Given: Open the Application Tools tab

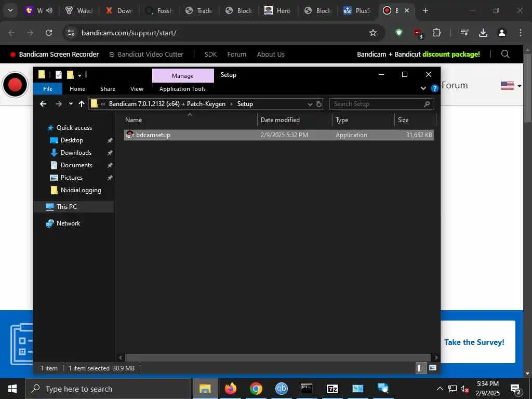Looking at the screenshot, I should (182, 88).
